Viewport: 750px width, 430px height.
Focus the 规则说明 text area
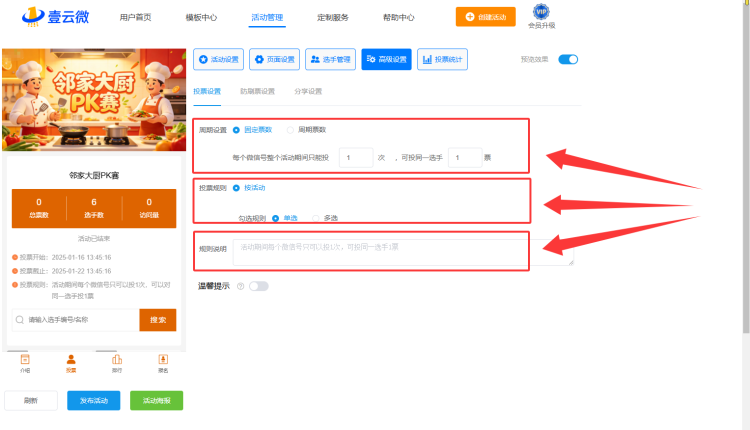(403, 252)
